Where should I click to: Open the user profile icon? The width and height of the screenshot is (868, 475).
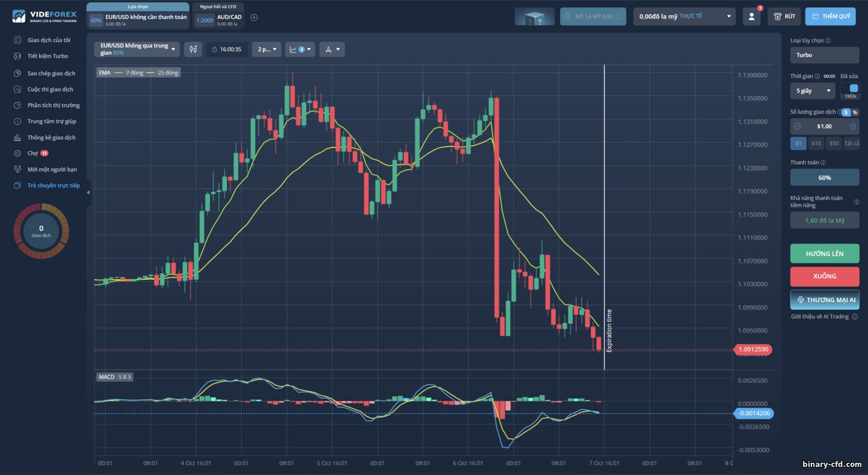[x=751, y=16]
